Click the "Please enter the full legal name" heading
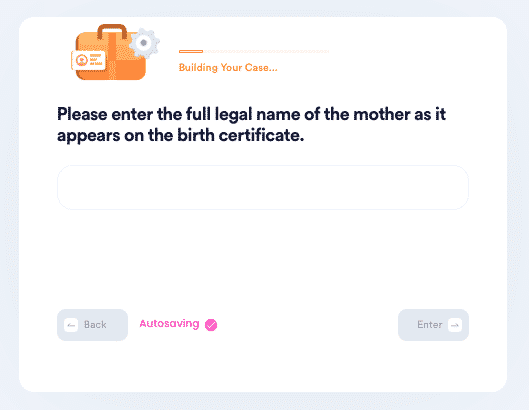Screen dimensions: 529x410 click(251, 114)
